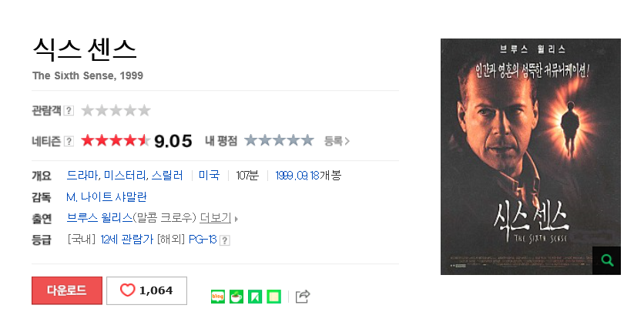Open help icon next to 관람객
Viewport: 644px width, 332px height.
69,111
